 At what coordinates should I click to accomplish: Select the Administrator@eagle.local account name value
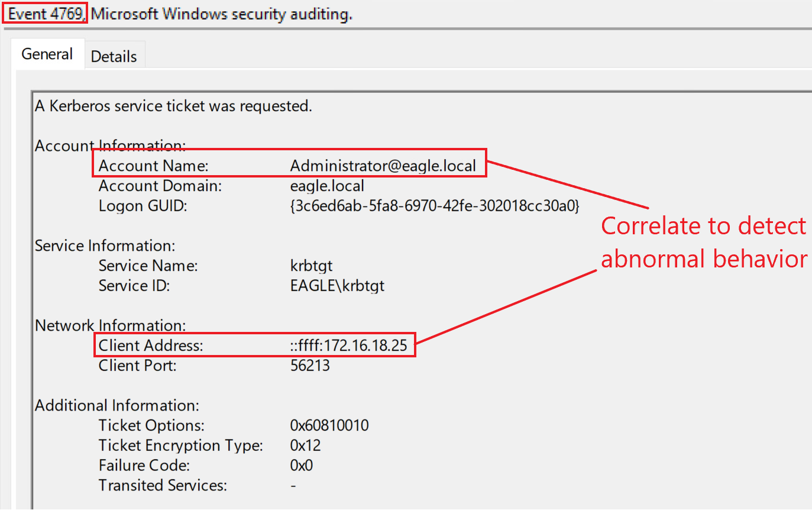(x=383, y=166)
